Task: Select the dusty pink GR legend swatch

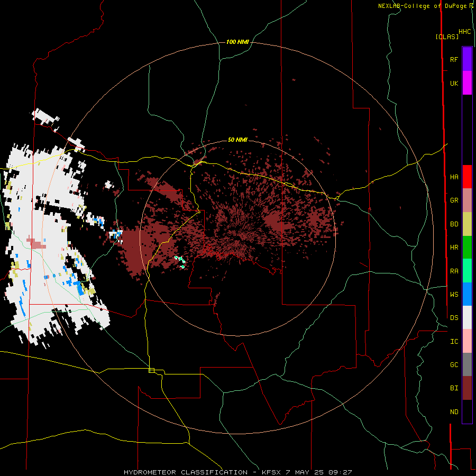Action: [467, 200]
